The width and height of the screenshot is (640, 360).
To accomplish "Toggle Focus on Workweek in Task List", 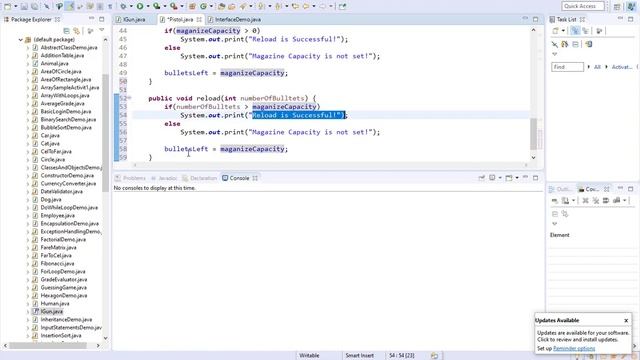I will coord(600,31).
